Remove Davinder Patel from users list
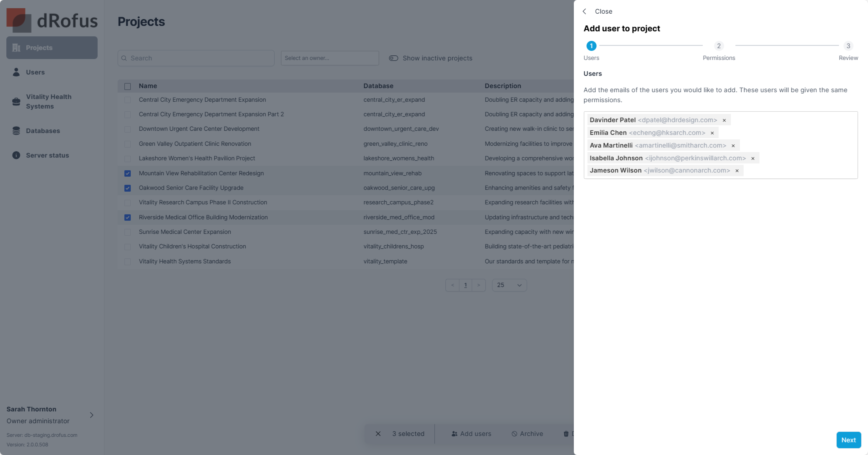 (x=724, y=120)
